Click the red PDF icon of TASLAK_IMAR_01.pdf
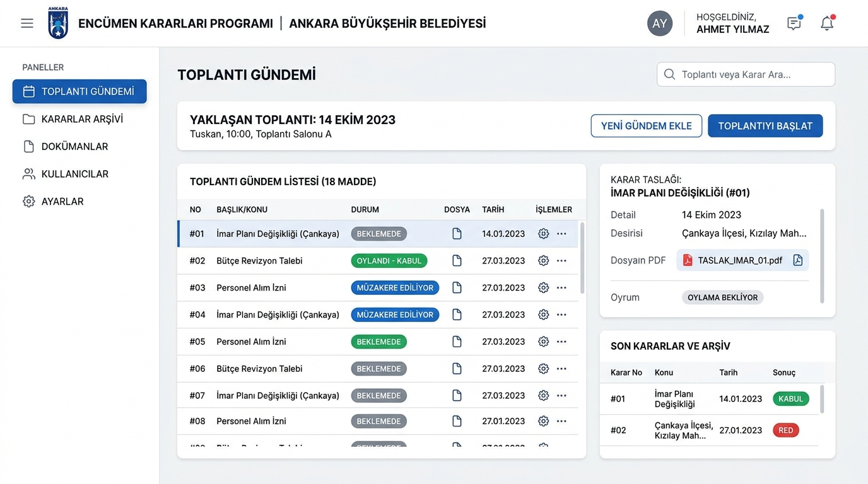 (688, 260)
